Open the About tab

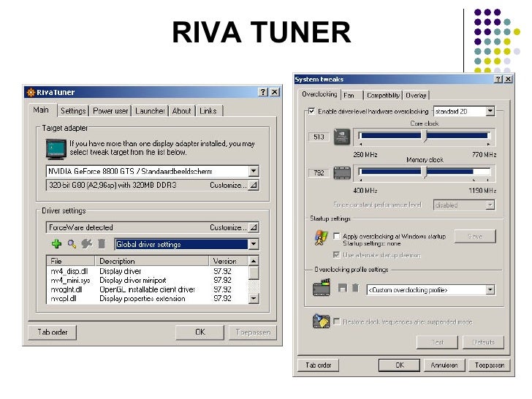[x=181, y=111]
